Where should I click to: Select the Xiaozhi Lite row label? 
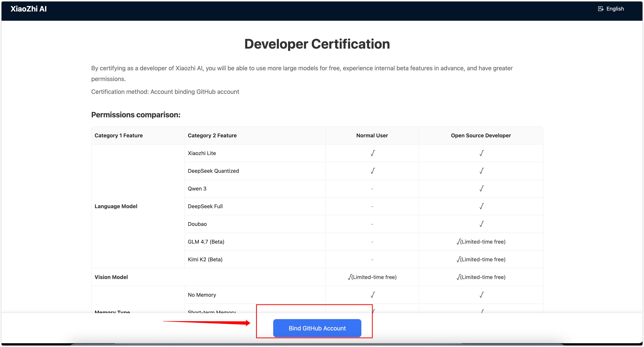202,153
